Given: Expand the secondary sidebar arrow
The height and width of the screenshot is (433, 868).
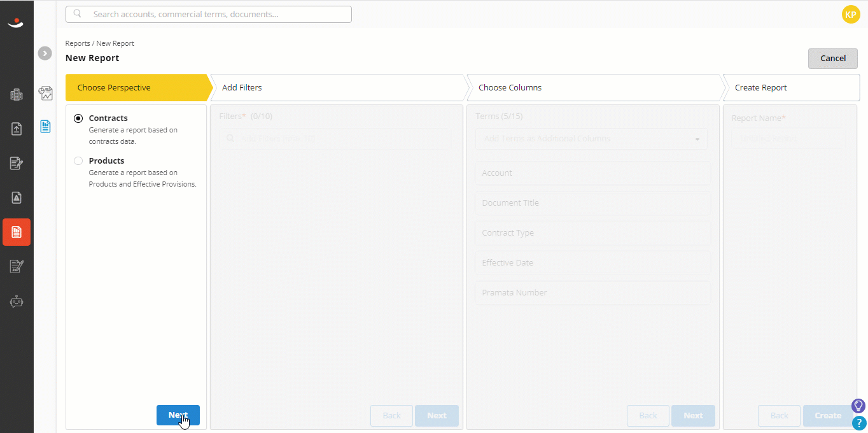Looking at the screenshot, I should tap(45, 53).
